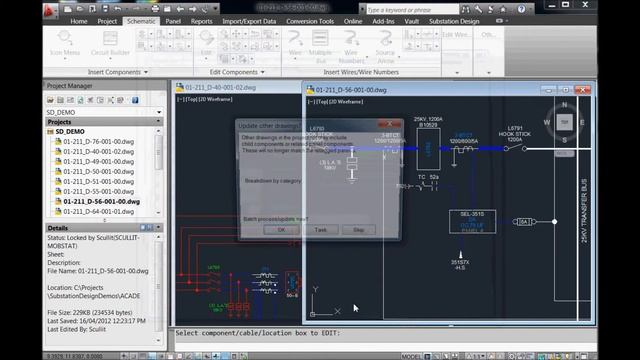The height and width of the screenshot is (360, 640).
Task: Click first Project Manager toolbar icon
Action: point(50,100)
